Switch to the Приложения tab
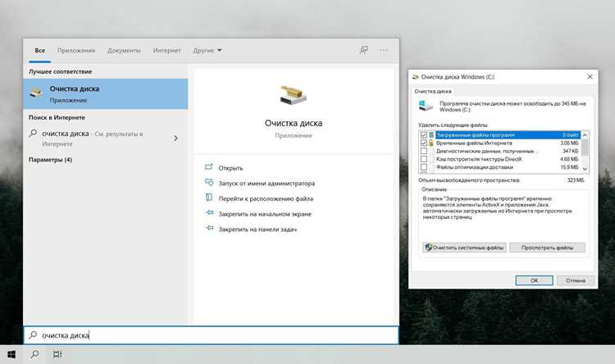615x364 pixels. (76, 50)
